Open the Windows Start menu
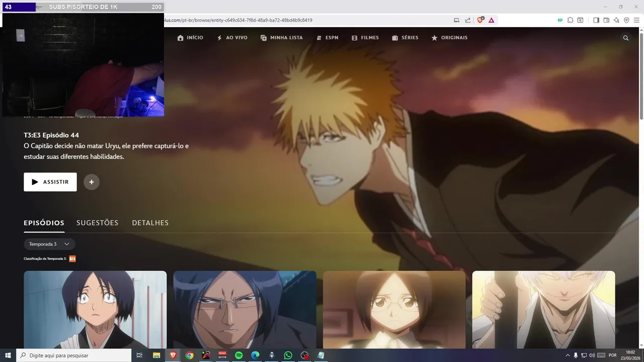644x362 pixels. (8, 355)
